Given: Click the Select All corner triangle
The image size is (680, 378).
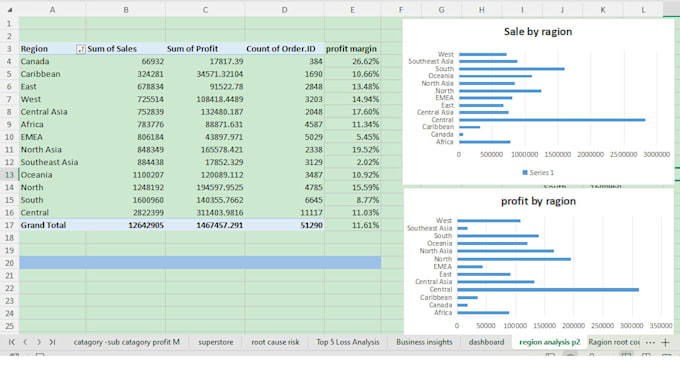Looking at the screenshot, I should [x=10, y=10].
